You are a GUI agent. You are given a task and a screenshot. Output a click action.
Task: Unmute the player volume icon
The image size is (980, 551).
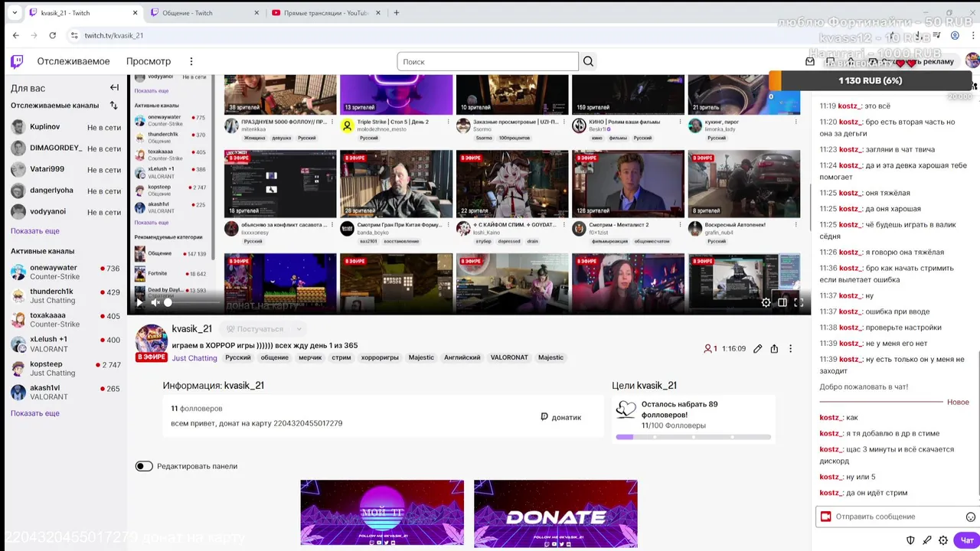(155, 302)
